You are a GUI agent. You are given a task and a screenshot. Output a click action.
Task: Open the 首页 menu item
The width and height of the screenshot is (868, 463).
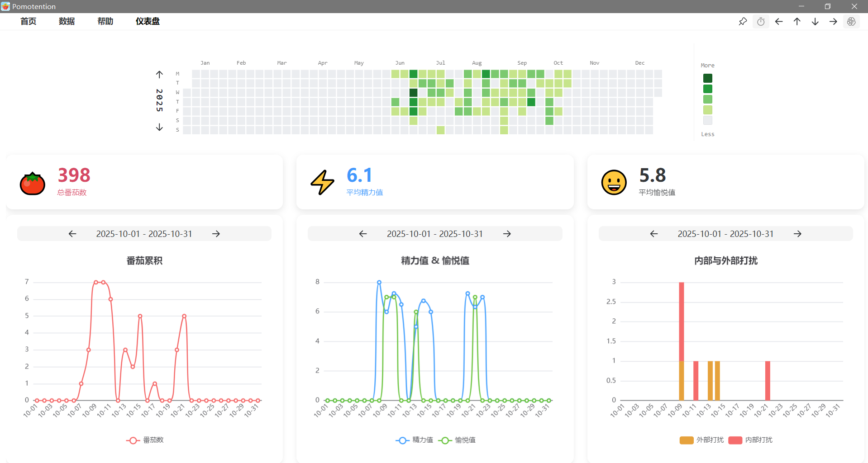(x=28, y=21)
